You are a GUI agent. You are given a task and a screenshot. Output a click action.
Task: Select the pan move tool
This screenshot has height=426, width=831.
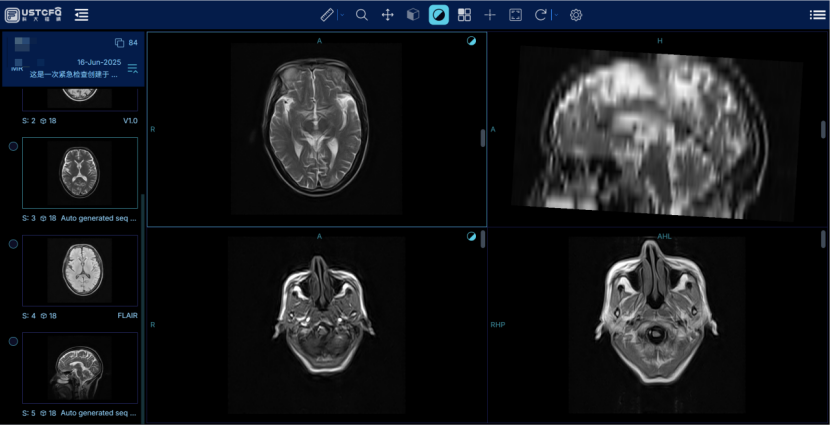[388, 15]
